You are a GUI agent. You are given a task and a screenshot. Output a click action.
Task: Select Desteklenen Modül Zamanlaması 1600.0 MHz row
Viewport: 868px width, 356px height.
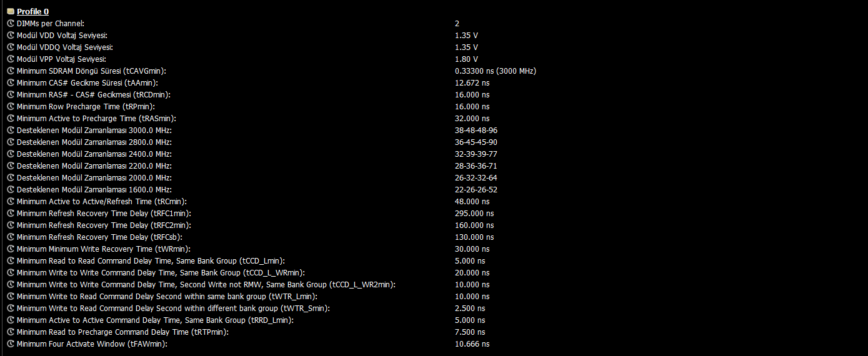tap(434, 189)
